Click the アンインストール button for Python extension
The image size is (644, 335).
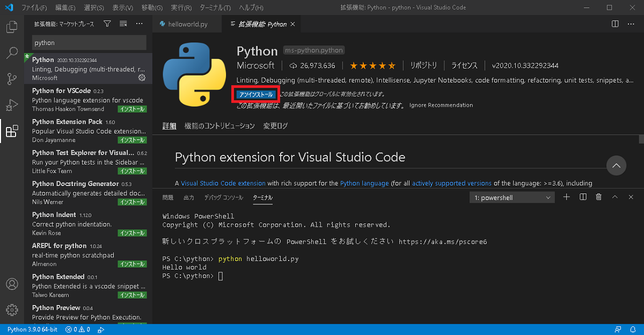tap(255, 94)
